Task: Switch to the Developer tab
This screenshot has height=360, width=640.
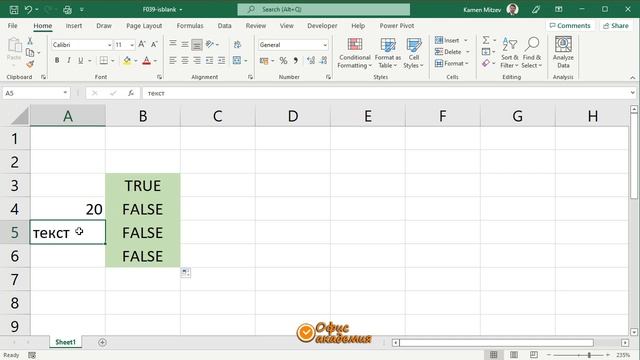Action: tap(322, 26)
